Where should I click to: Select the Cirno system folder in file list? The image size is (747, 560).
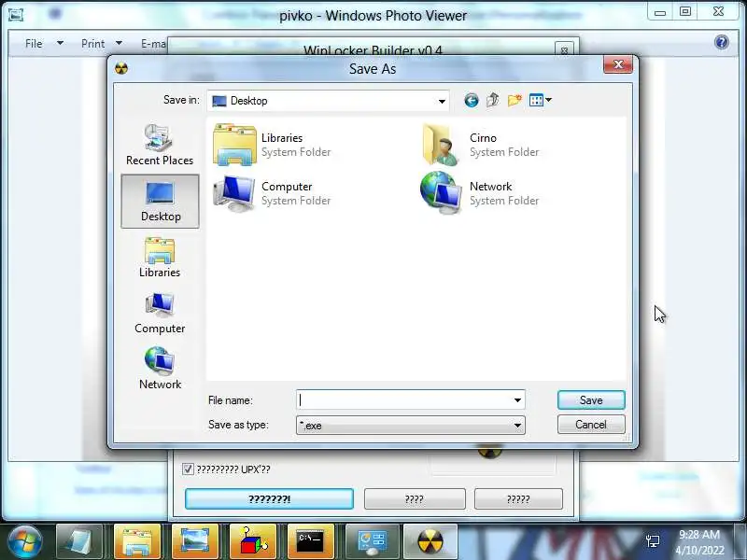[481, 145]
